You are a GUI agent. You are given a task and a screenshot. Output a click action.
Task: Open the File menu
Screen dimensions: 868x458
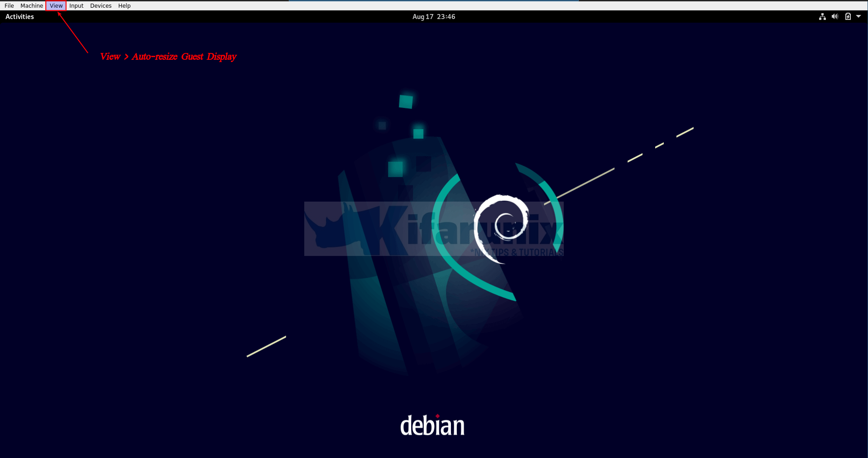(x=9, y=5)
